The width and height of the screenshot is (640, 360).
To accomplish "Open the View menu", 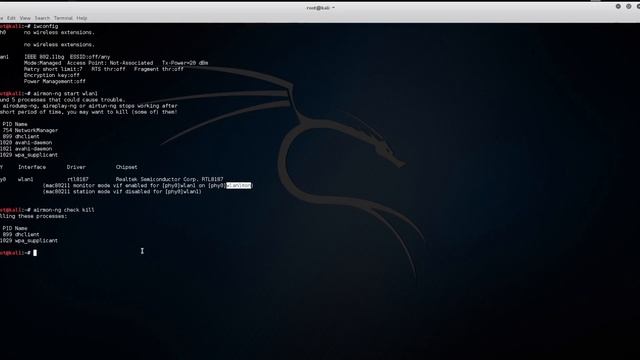I will pyautogui.click(x=25, y=18).
